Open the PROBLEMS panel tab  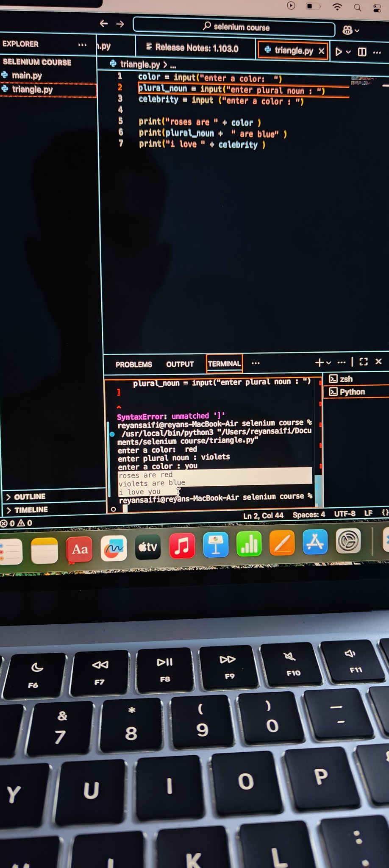point(133,364)
